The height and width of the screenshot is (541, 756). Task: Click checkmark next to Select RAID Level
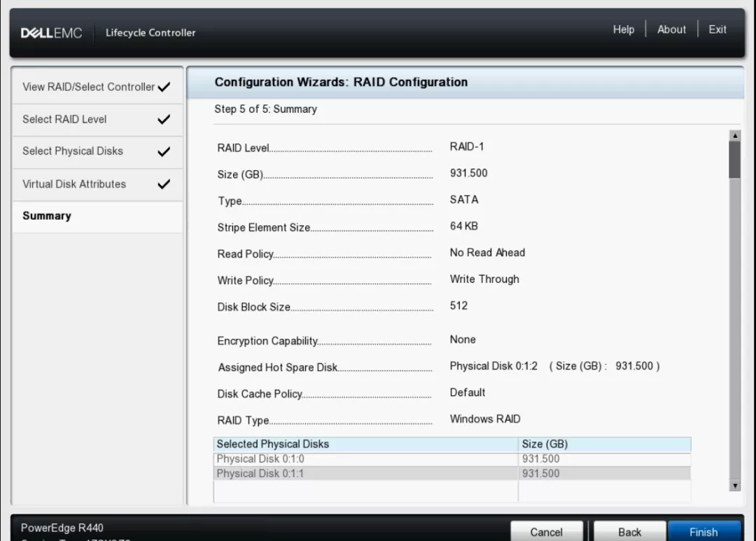click(x=164, y=120)
